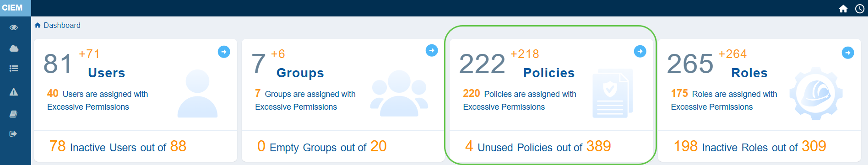Select 4 Unused Policies out of 389
The image size is (868, 165).
[538, 146]
